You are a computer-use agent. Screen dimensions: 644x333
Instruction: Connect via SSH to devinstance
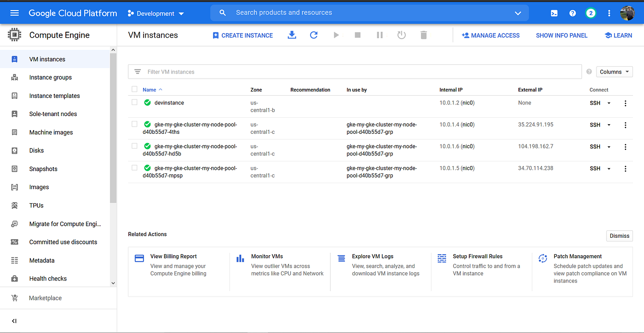tap(595, 103)
